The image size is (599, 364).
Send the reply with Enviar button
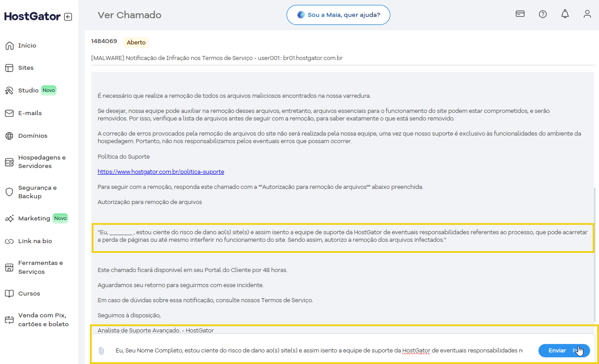tap(564, 351)
